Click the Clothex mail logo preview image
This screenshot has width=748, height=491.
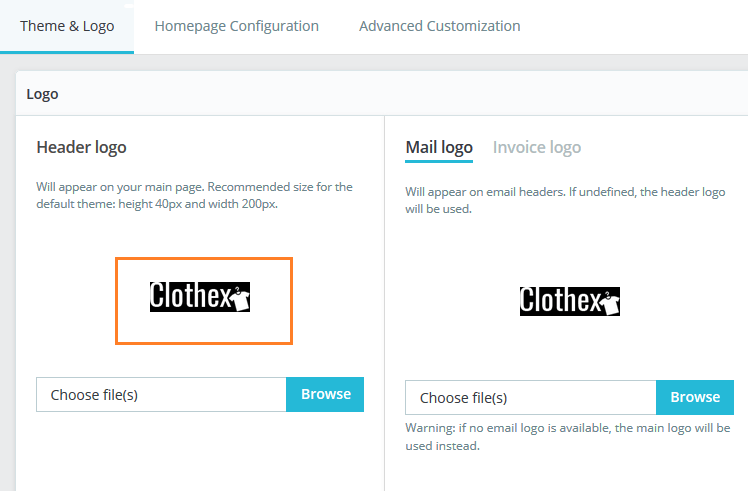coord(570,300)
